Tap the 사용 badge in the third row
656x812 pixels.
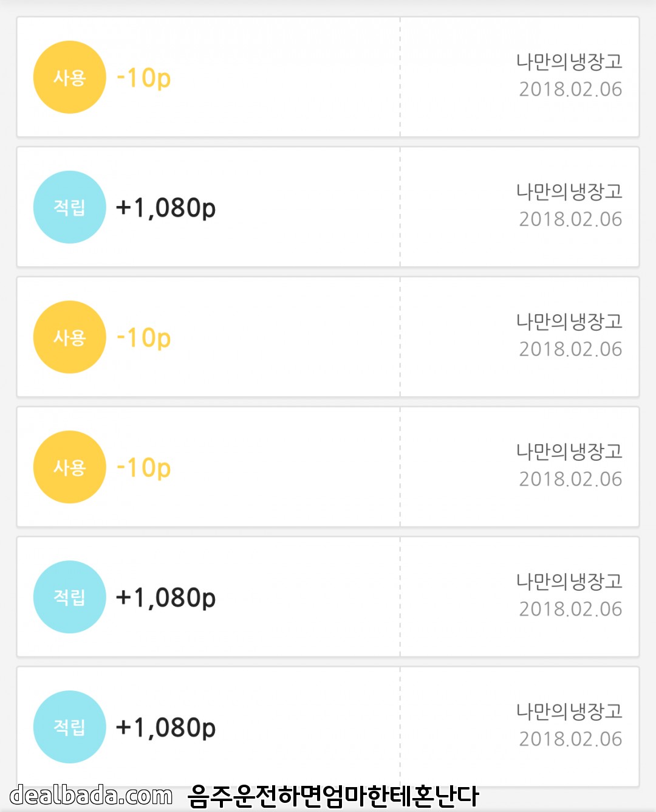[69, 337]
